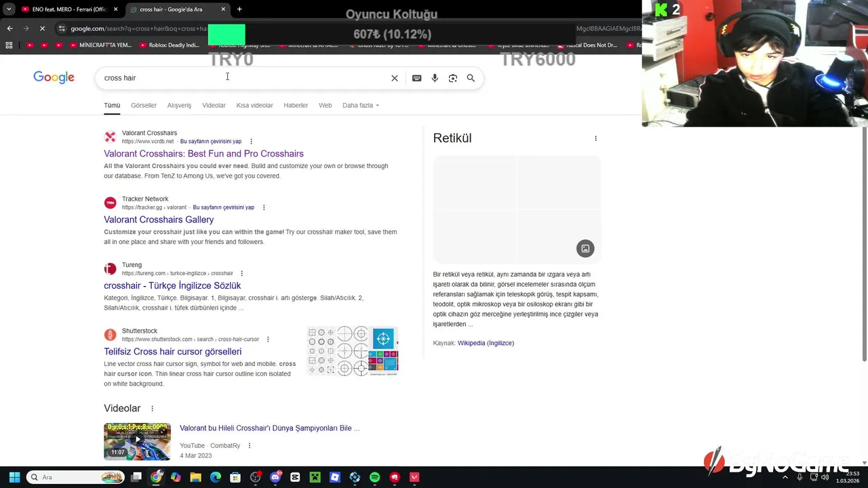The width and height of the screenshot is (868, 488).
Task: Click the magnifier search submit icon
Action: (x=471, y=78)
